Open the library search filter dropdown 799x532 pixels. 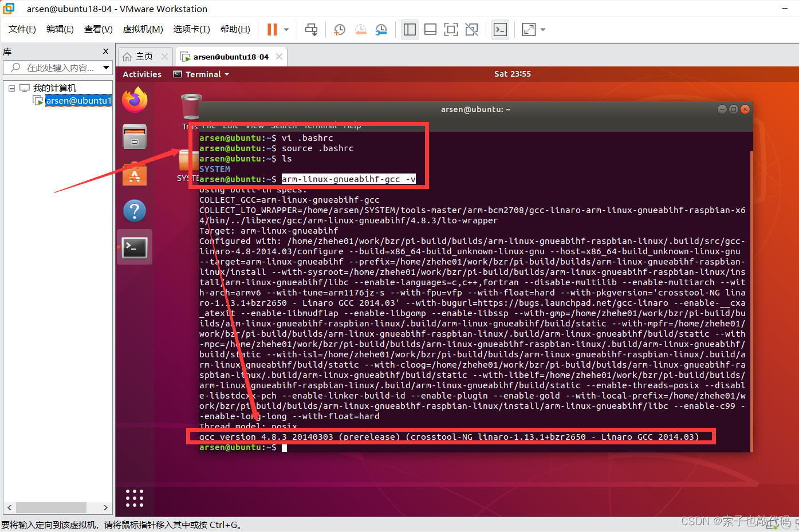(x=106, y=68)
